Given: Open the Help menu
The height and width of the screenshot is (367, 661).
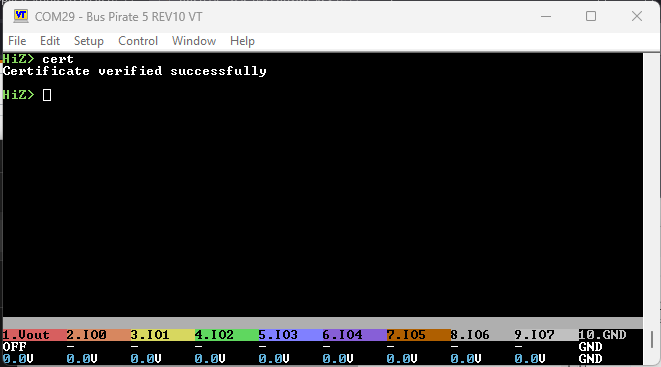Looking at the screenshot, I should tap(242, 41).
